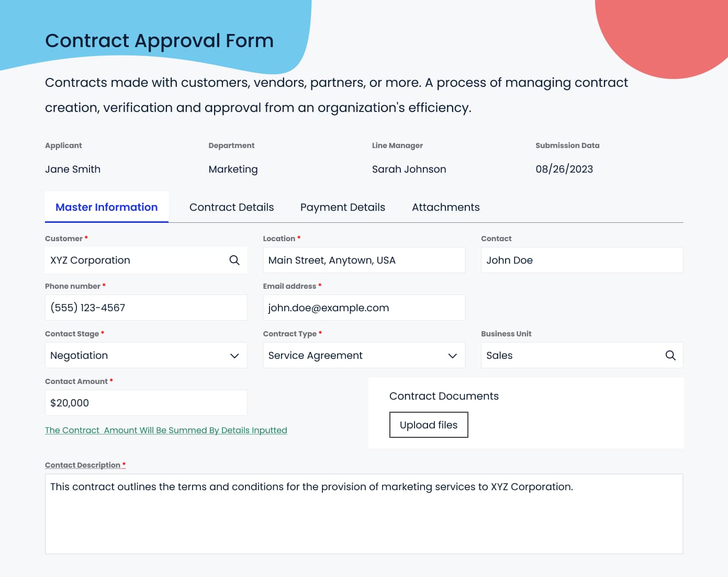Select the Email address input box
This screenshot has height=577, width=728.
pos(364,308)
